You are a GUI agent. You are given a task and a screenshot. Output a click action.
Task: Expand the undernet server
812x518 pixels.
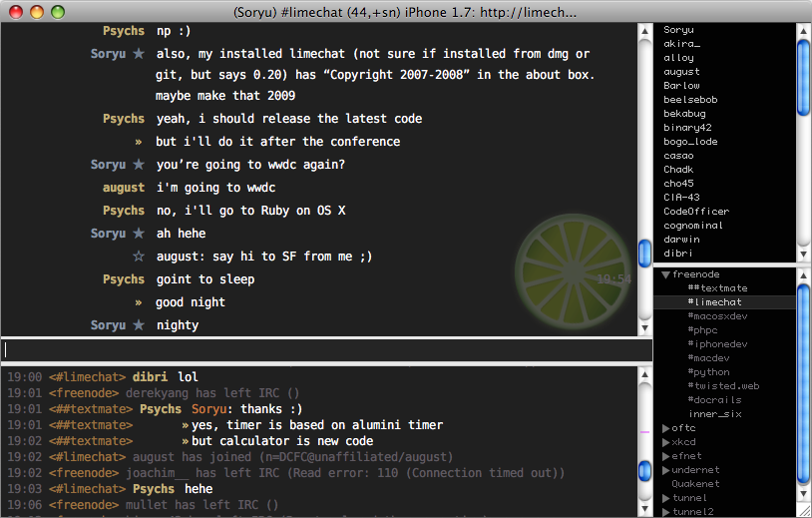click(665, 470)
